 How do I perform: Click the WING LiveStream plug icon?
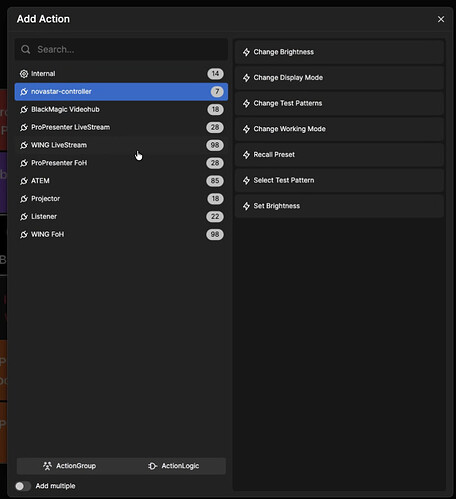pos(24,145)
